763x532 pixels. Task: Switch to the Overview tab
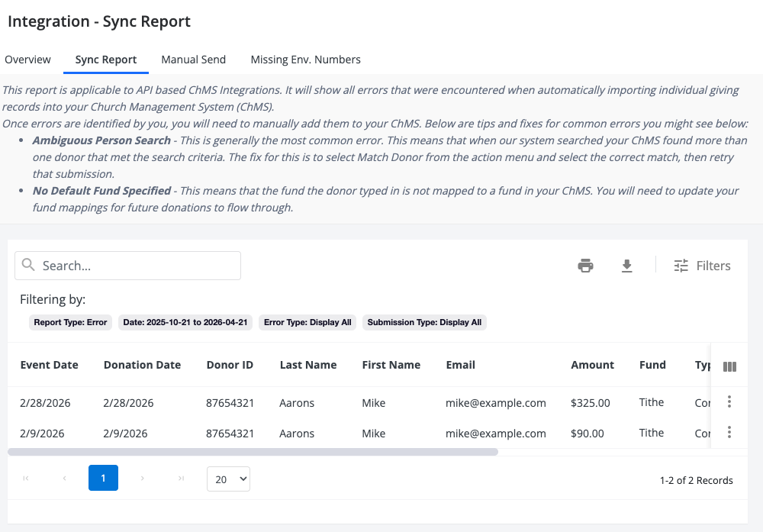pyautogui.click(x=28, y=60)
